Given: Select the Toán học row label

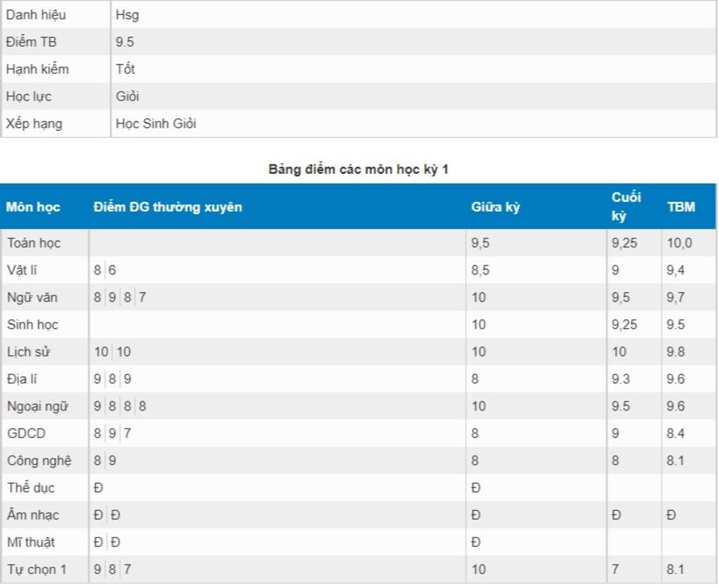Looking at the screenshot, I should coord(34,243).
